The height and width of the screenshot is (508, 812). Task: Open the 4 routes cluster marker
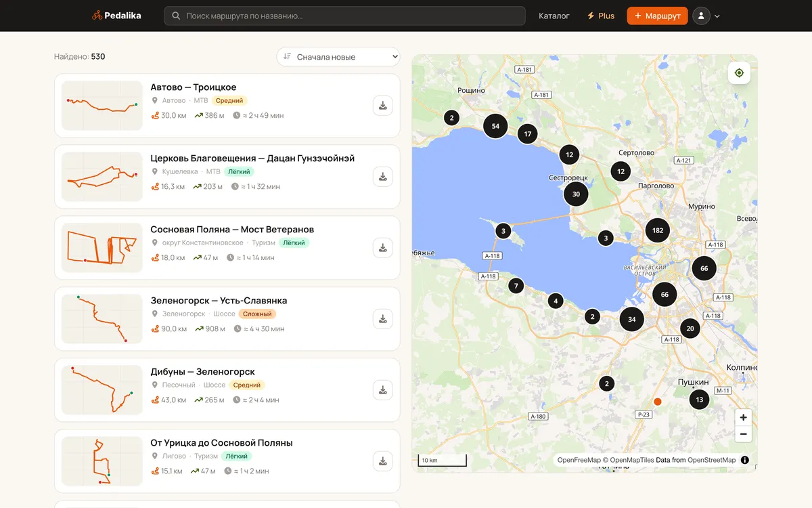tap(556, 301)
